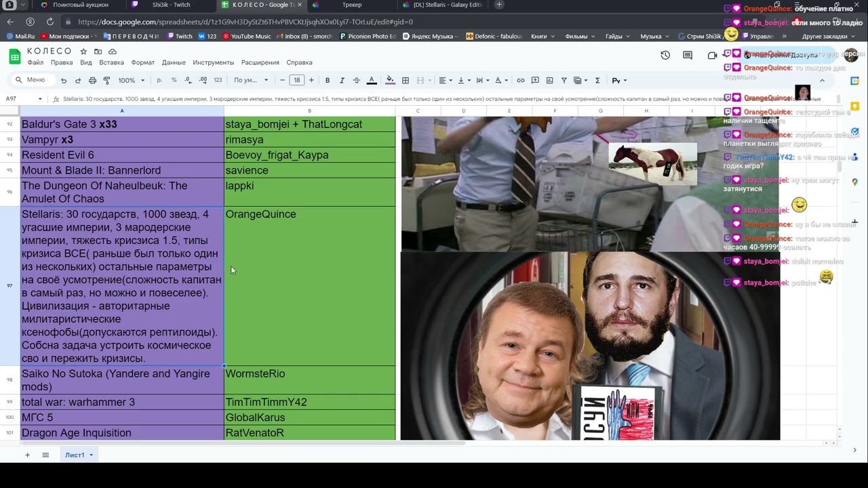Open borders options
The height and width of the screenshot is (488, 868).
(406, 80)
